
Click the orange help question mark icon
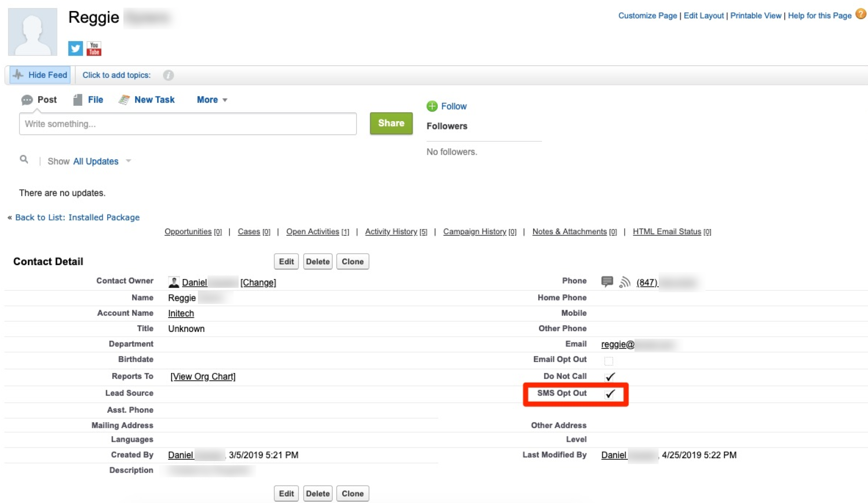pos(860,14)
